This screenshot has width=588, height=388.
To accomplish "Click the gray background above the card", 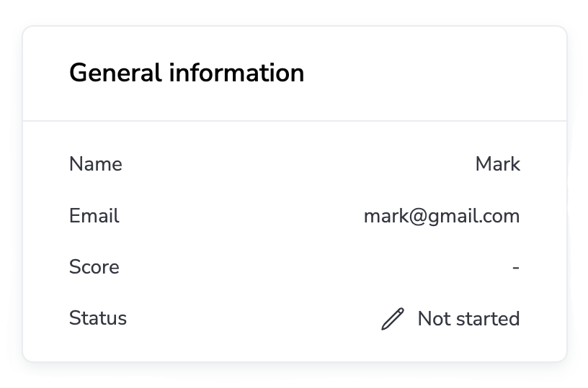I will pyautogui.click(x=294, y=12).
